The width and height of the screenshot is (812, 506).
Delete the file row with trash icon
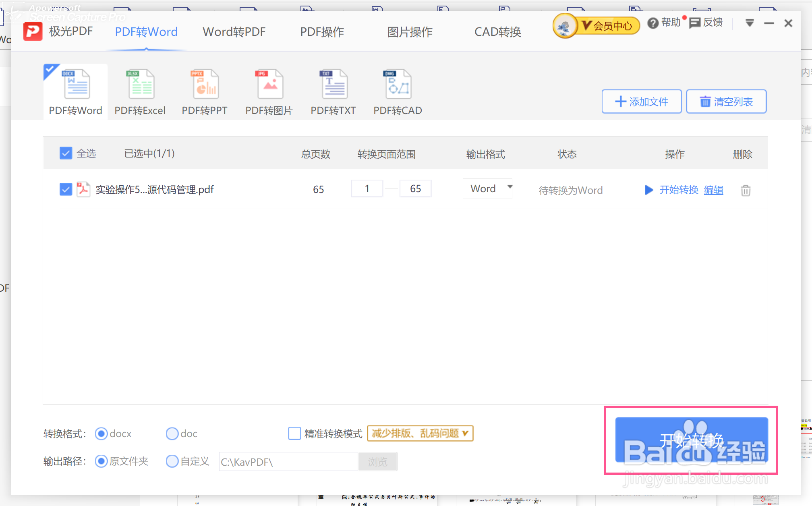point(746,190)
